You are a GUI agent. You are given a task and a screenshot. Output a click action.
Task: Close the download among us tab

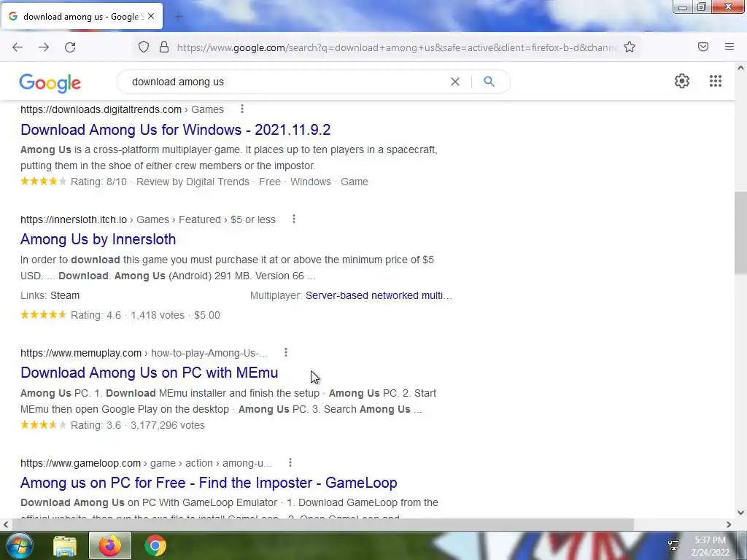(151, 17)
